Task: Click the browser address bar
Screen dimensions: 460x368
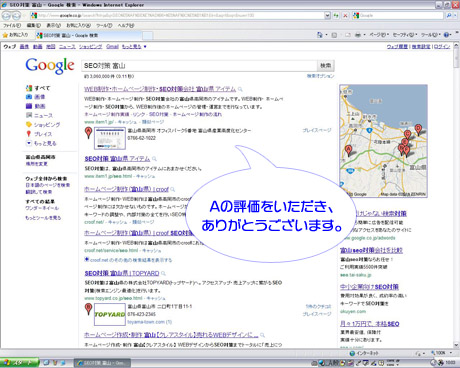Action: tap(177, 15)
